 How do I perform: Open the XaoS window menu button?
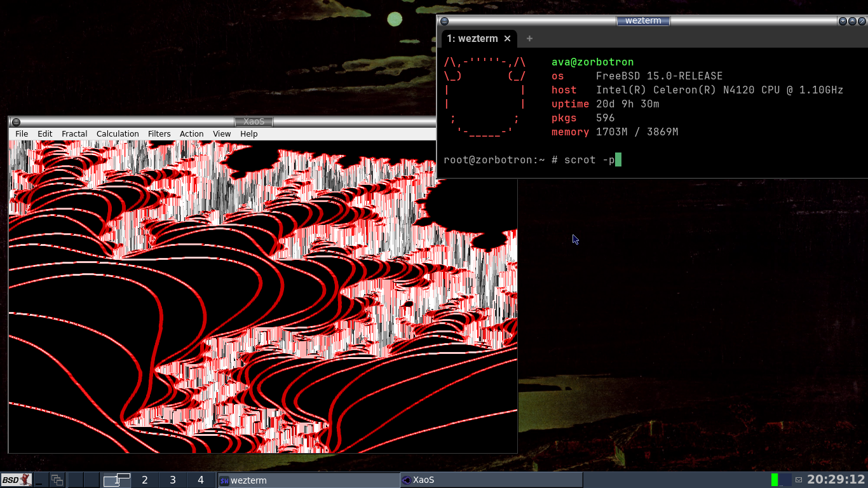pyautogui.click(x=16, y=122)
